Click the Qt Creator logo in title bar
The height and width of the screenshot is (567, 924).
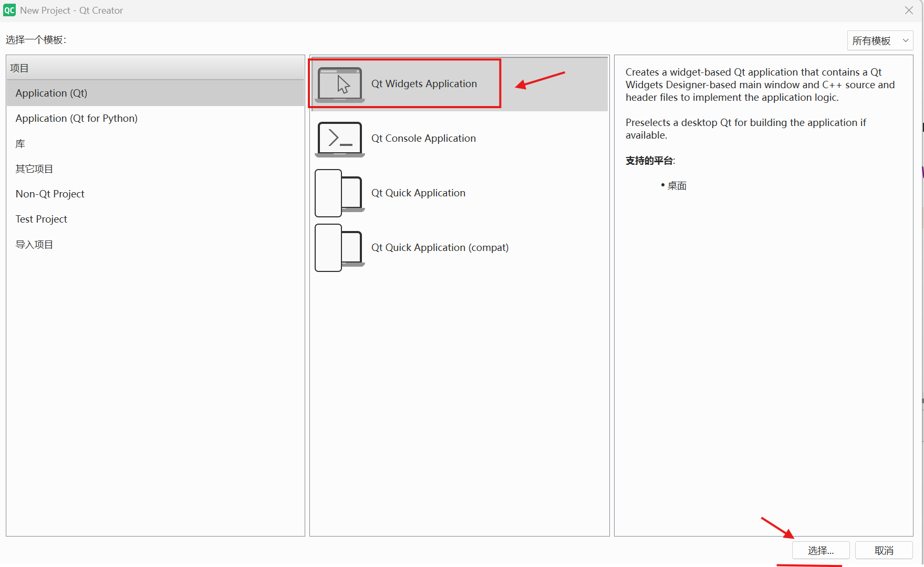(x=9, y=10)
